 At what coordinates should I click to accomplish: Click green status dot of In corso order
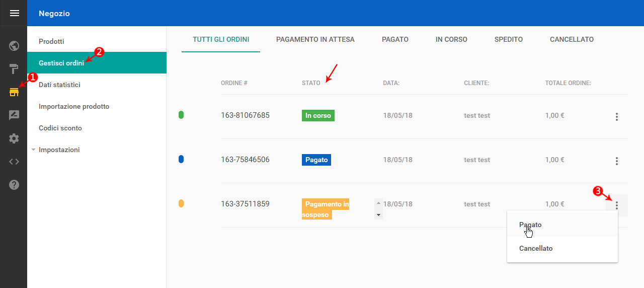click(x=181, y=115)
